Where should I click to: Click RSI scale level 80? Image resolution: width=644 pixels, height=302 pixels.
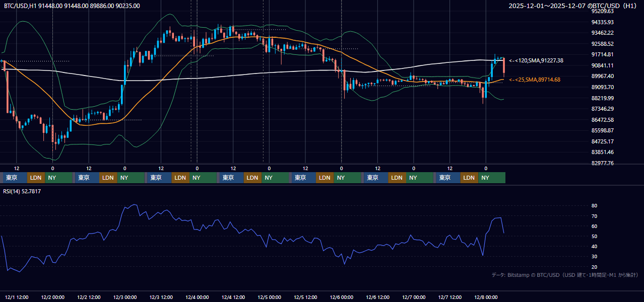point(594,206)
